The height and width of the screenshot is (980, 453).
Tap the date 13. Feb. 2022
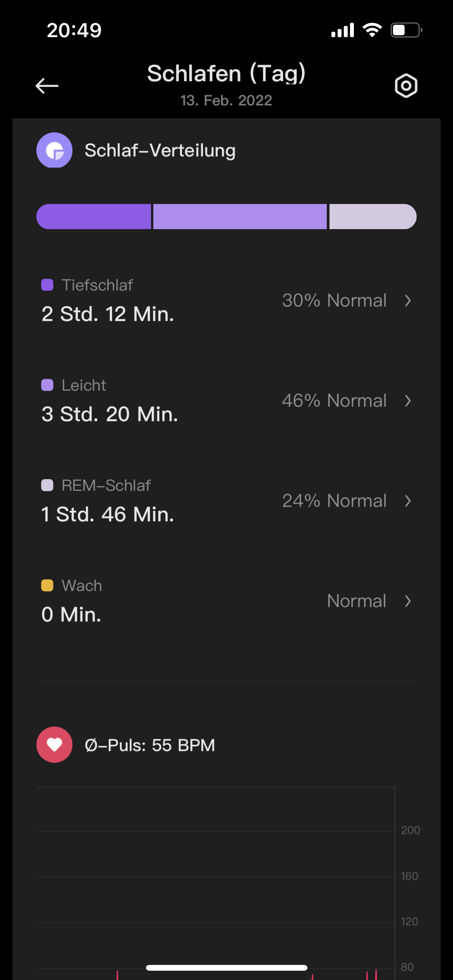226,101
